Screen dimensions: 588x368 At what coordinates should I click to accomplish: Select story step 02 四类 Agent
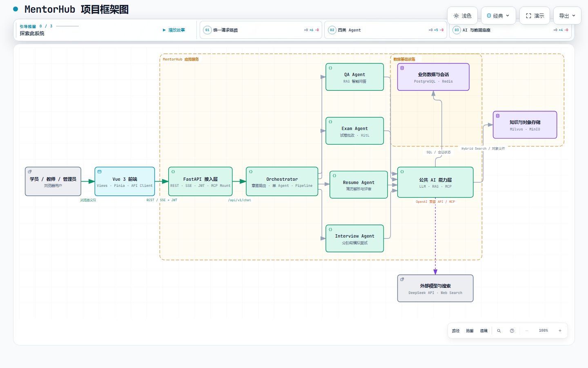pos(385,30)
